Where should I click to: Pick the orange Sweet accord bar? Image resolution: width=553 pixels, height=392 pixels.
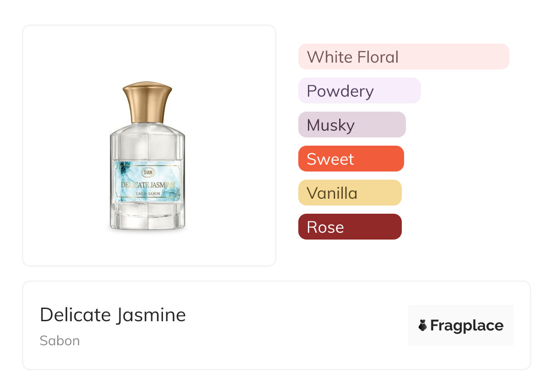[351, 159]
